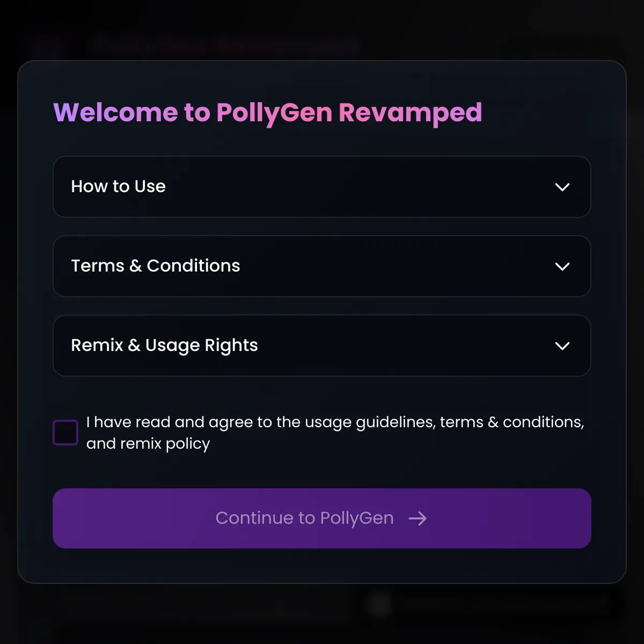Click the word 'Welcome' in the gradient title
Screen dimensions: 644x644
pos(115,113)
